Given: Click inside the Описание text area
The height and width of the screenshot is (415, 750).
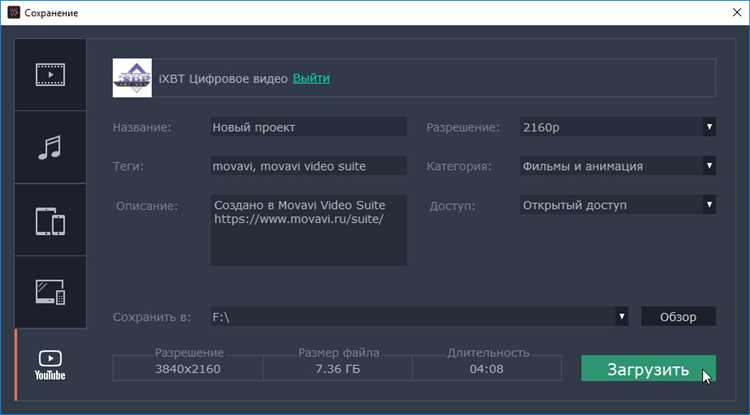Looking at the screenshot, I should pos(309,230).
